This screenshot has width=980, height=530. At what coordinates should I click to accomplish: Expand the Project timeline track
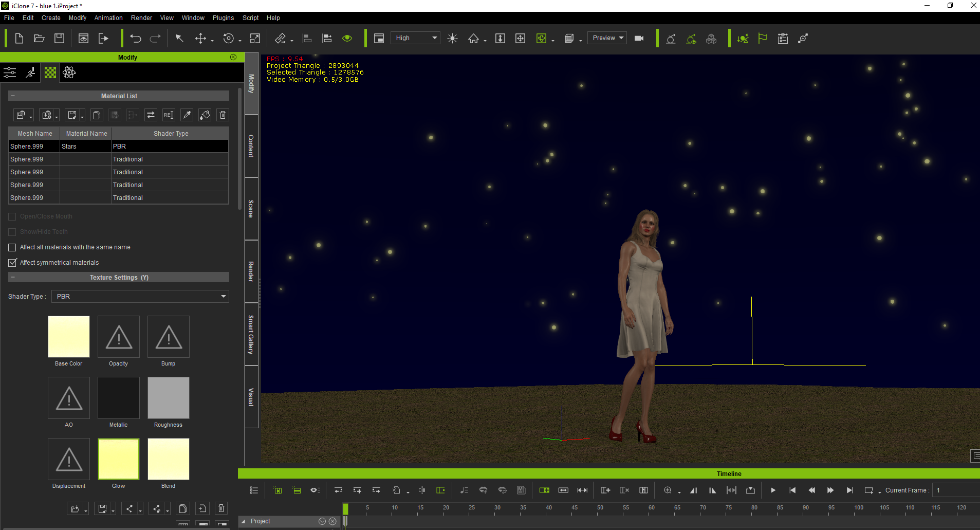click(x=244, y=521)
